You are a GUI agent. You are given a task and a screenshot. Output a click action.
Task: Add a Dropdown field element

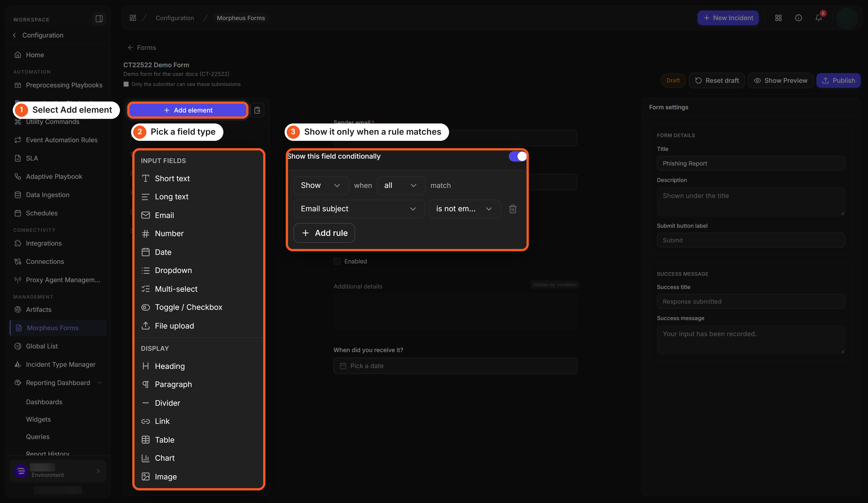click(198, 270)
